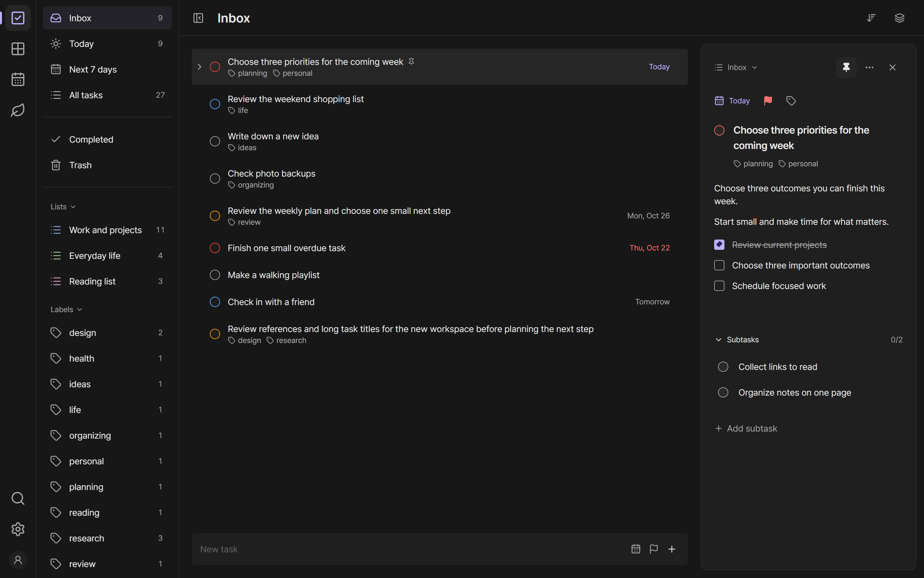This screenshot has width=924, height=578.
Task: Open the more options ellipsis in the detail panel
Action: click(869, 67)
